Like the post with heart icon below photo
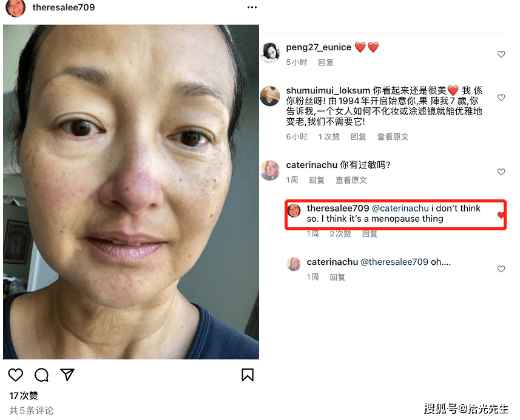The height and width of the screenshot is (420, 520). pos(16,375)
